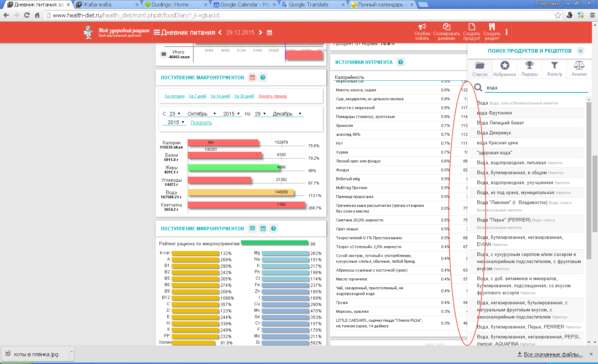Expand the end month Декабрь dropdown
This screenshot has width=598, height=364.
coord(287,114)
